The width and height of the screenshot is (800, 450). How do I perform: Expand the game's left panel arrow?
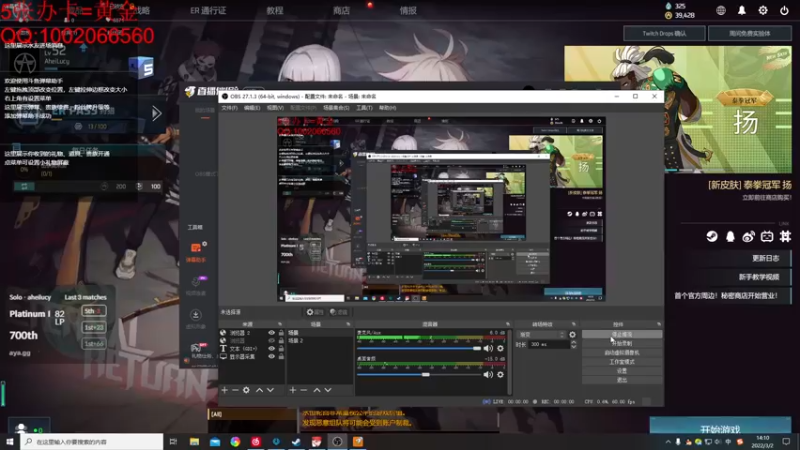click(156, 113)
